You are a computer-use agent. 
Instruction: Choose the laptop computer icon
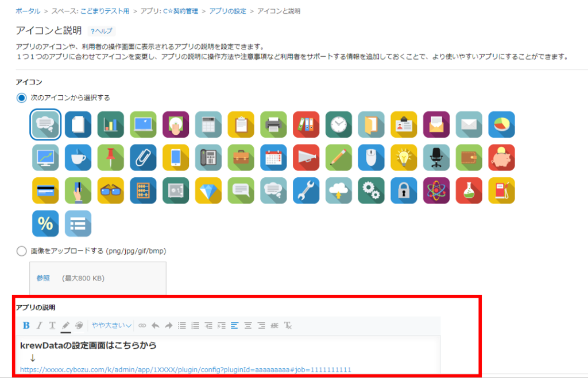pos(143,124)
